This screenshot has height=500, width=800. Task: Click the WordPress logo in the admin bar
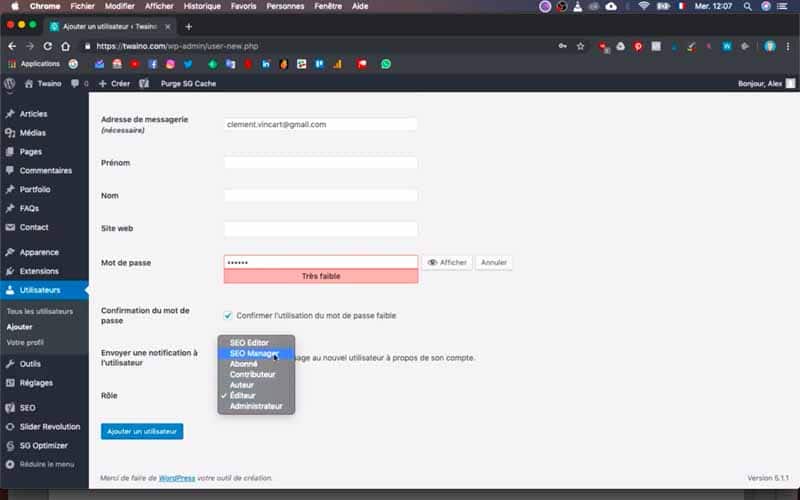[10, 83]
